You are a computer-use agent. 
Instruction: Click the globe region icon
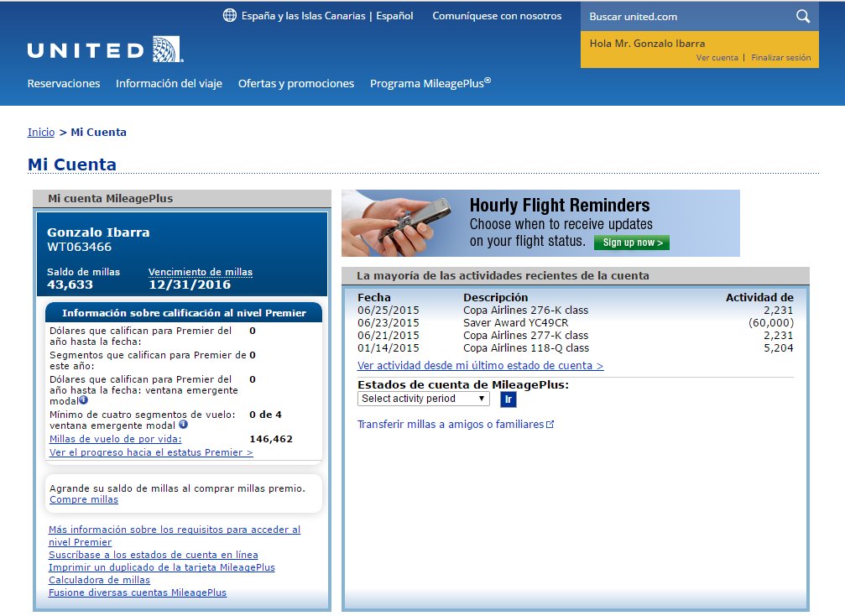(x=230, y=16)
